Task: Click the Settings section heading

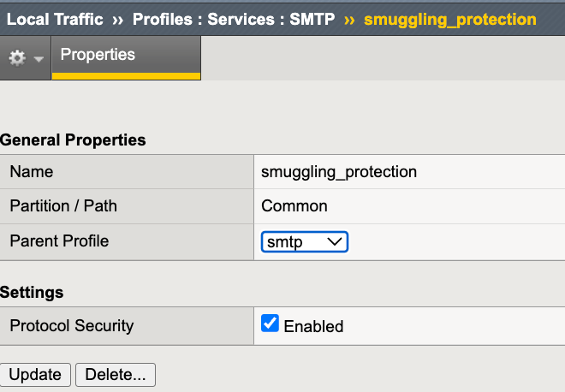Action: coord(32,292)
